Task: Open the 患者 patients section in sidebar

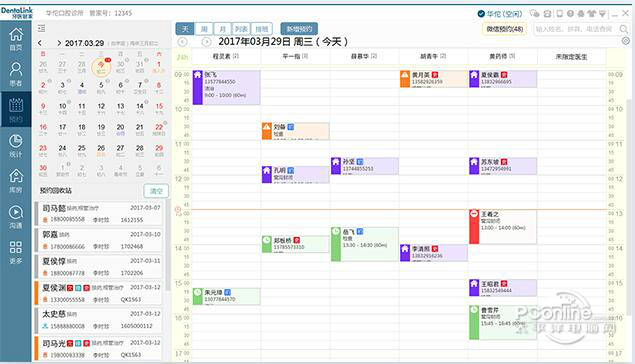Action: [16, 75]
